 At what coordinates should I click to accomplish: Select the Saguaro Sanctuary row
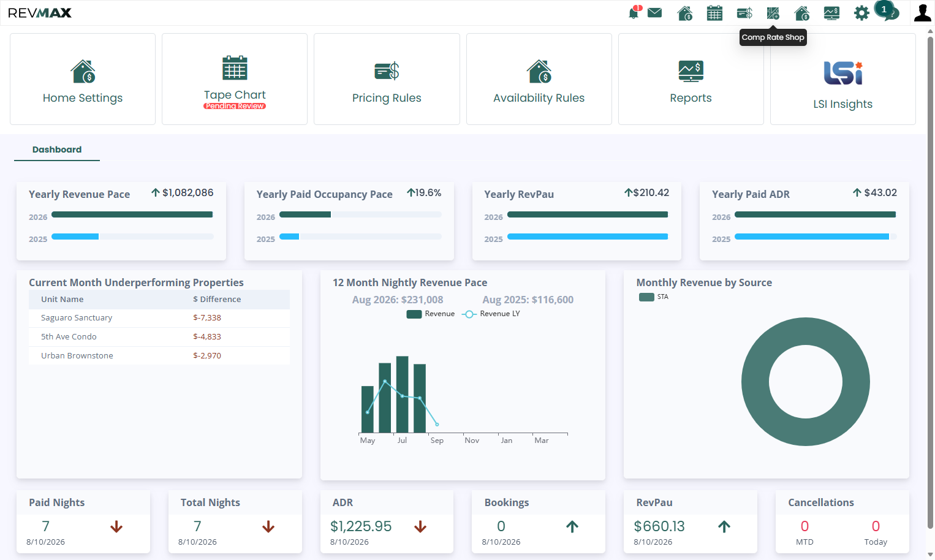[159, 318]
